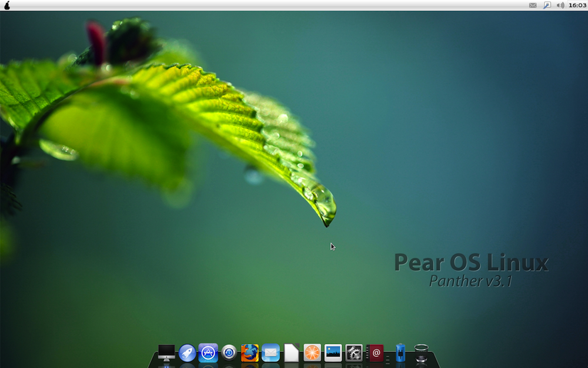
Task: Open the App Store from the dock
Action: (208, 353)
